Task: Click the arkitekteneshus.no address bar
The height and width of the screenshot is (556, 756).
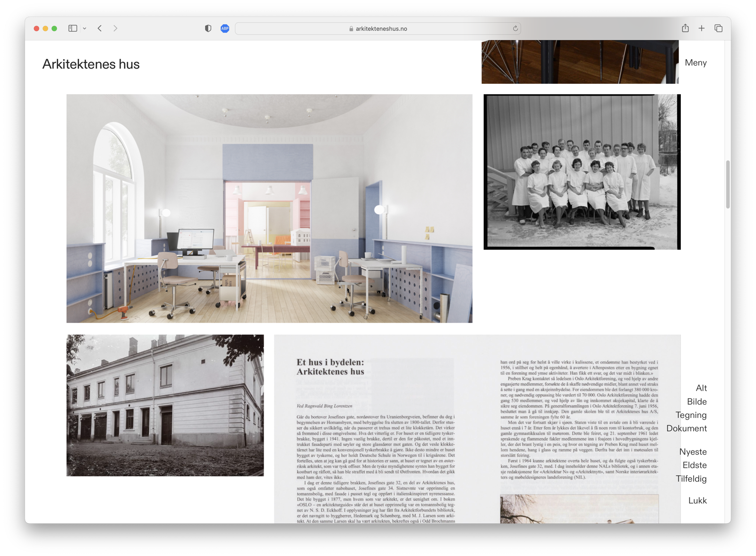Action: [378, 28]
